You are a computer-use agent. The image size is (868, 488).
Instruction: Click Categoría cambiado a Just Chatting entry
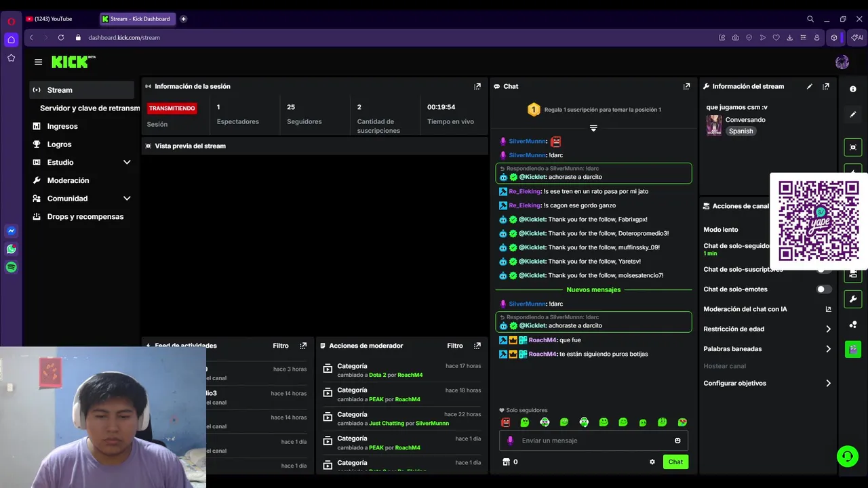(401, 419)
